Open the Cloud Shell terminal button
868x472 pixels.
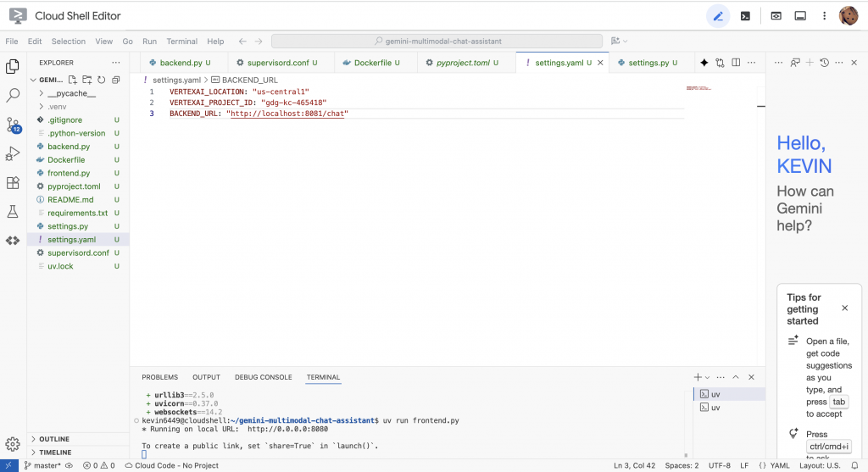point(746,16)
